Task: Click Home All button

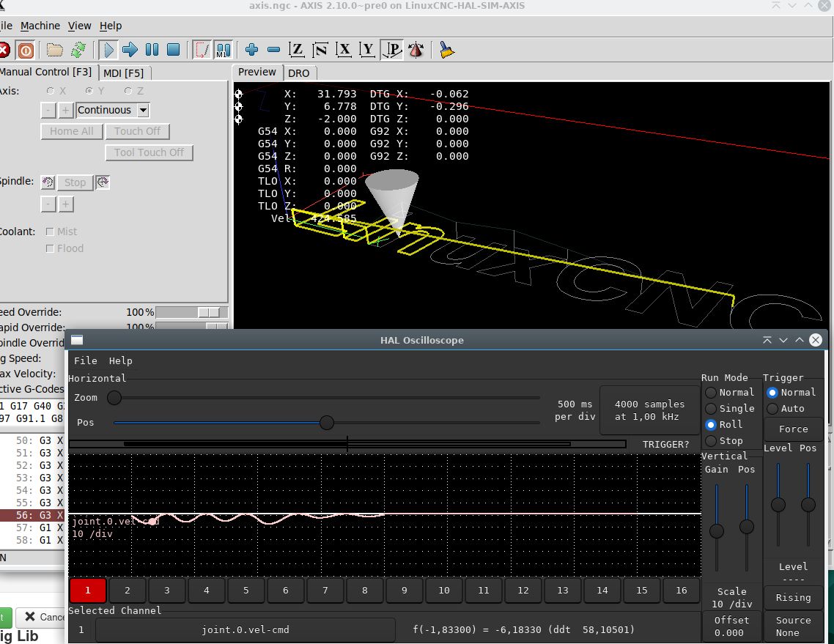Action: pyautogui.click(x=71, y=131)
